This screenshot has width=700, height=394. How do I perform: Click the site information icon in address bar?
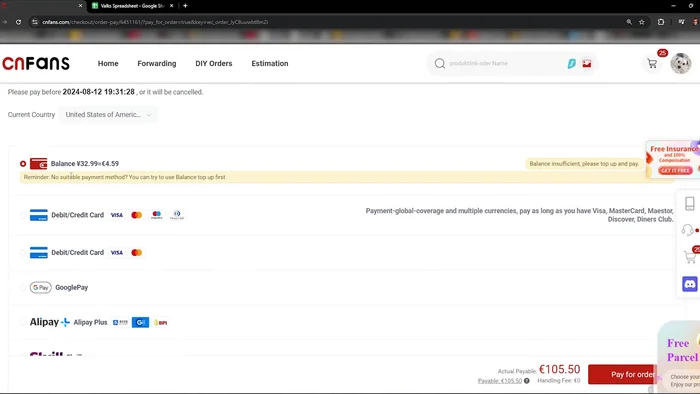[35, 22]
